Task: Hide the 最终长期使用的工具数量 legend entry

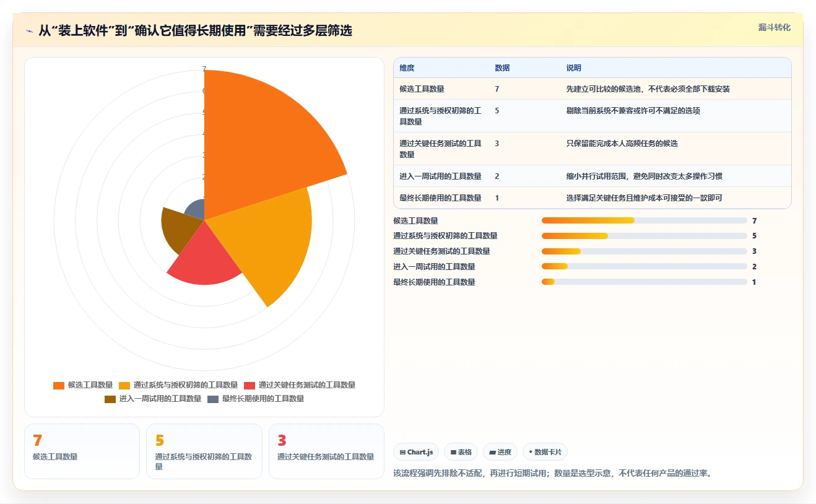Action: tap(256, 399)
